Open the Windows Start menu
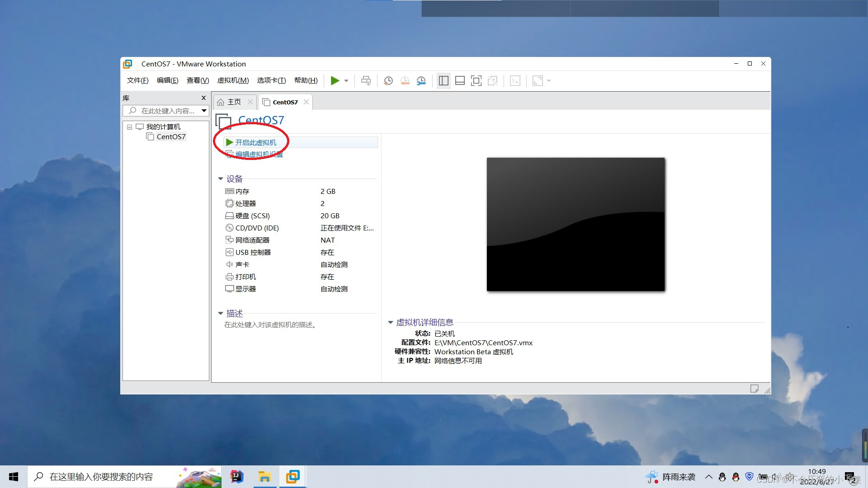This screenshot has height=488, width=868. tap(14, 477)
